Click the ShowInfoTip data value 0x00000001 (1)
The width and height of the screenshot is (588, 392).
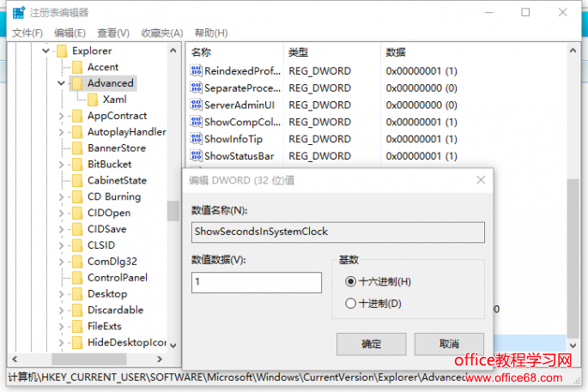pos(421,139)
